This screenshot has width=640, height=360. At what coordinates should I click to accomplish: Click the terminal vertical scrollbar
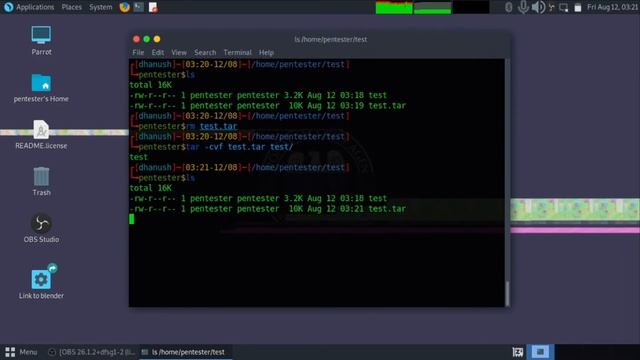pyautogui.click(x=507, y=182)
